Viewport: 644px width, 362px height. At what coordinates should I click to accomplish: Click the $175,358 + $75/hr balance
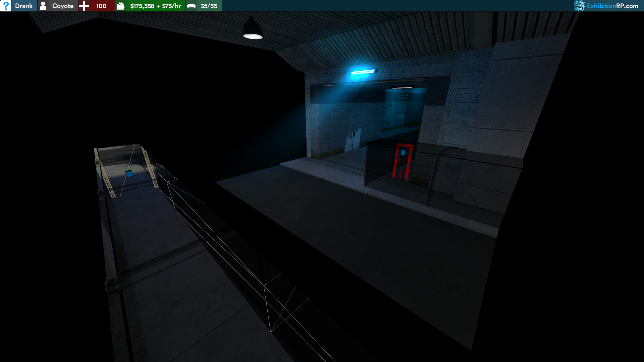155,6
